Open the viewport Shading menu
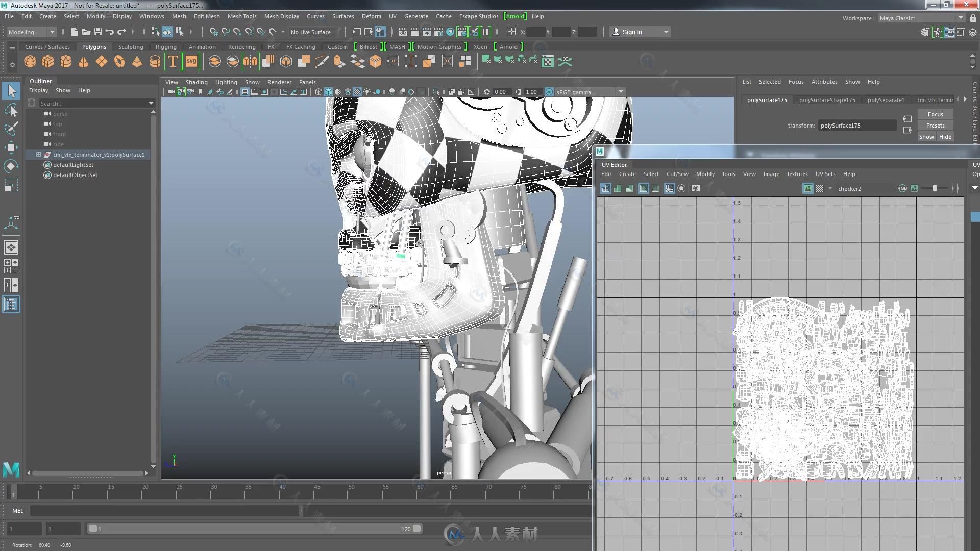Image resolution: width=980 pixels, height=551 pixels. click(x=197, y=82)
